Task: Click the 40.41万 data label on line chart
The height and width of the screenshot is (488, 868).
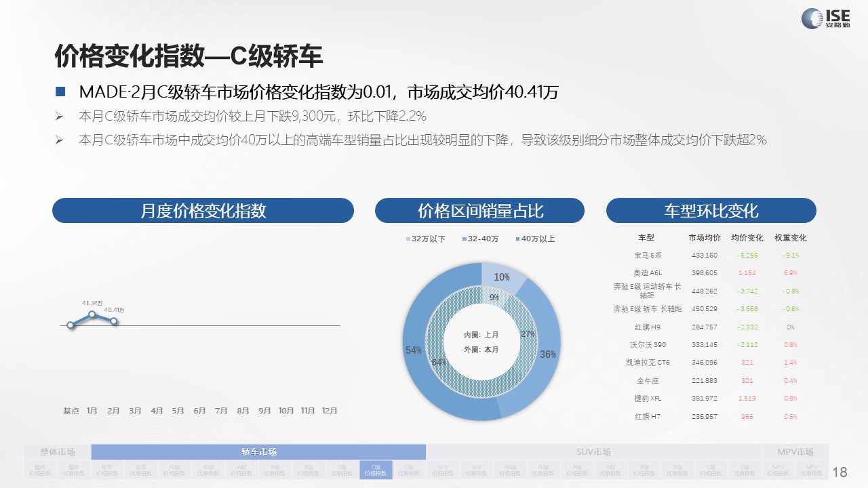Action: point(114,310)
